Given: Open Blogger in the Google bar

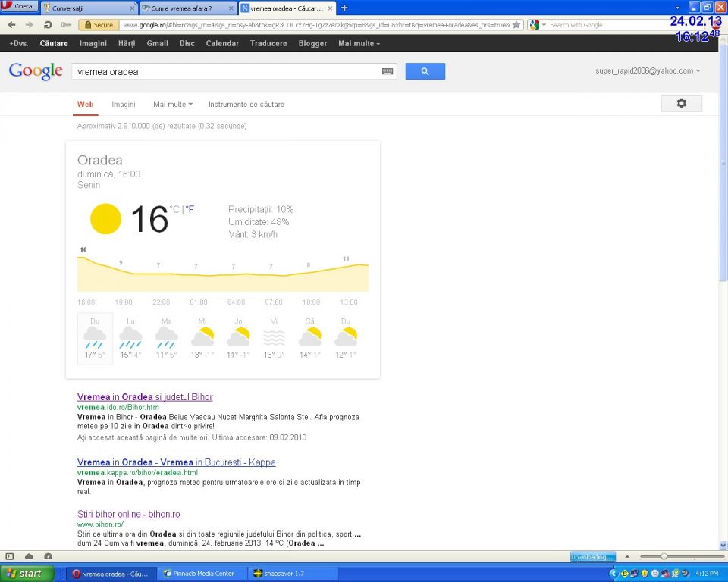Looking at the screenshot, I should point(312,44).
